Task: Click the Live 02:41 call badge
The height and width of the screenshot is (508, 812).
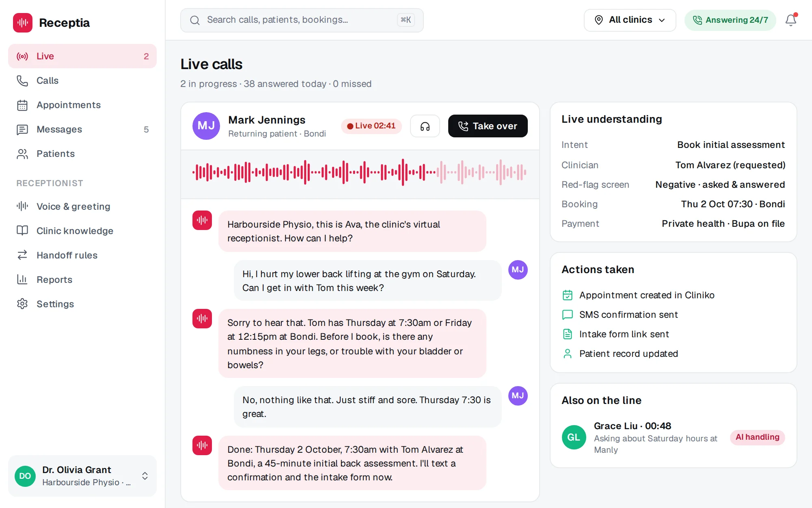Action: [x=371, y=126]
